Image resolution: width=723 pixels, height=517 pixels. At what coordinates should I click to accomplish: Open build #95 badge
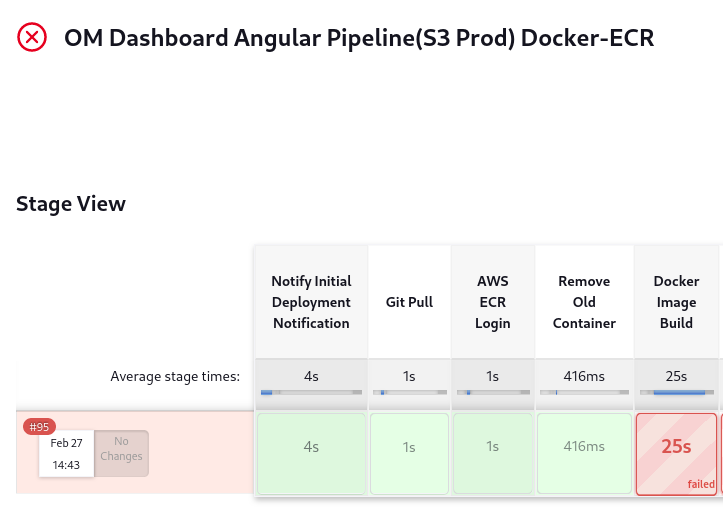(39, 427)
